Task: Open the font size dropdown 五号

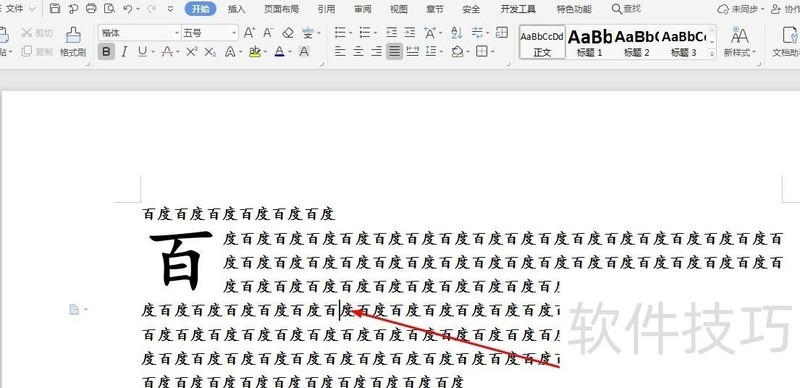Action: [210, 33]
